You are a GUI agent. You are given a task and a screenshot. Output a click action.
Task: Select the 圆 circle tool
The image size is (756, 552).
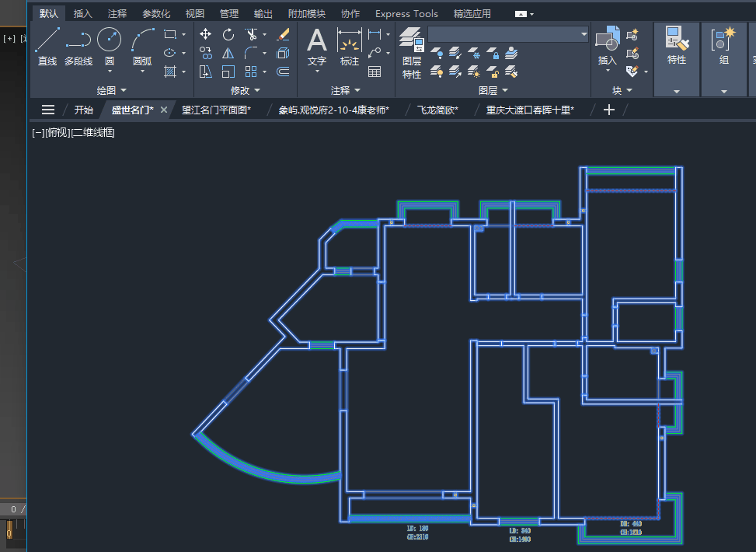pyautogui.click(x=110, y=47)
